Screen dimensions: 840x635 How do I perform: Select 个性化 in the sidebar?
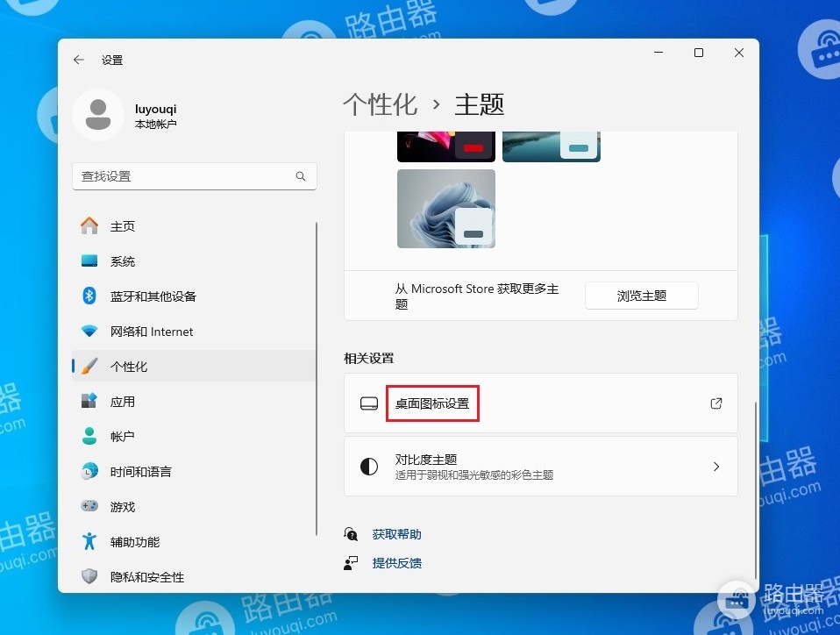[x=194, y=366]
